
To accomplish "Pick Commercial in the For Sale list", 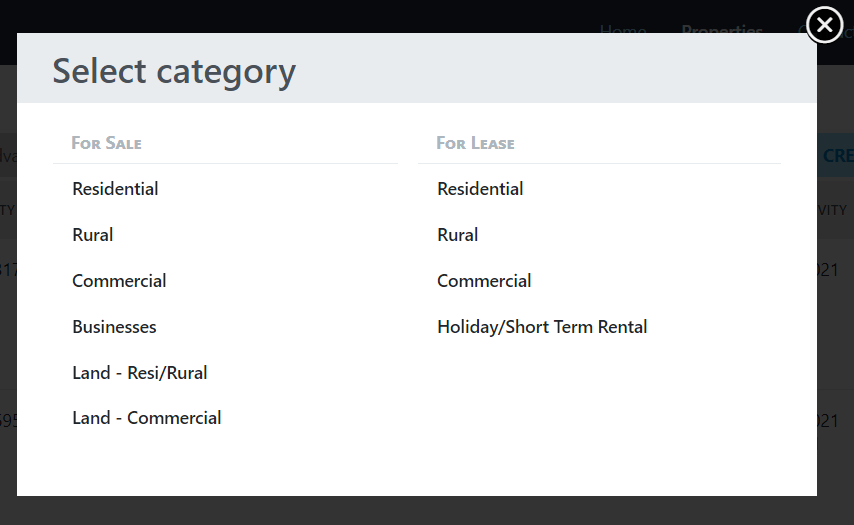I will click(x=119, y=281).
